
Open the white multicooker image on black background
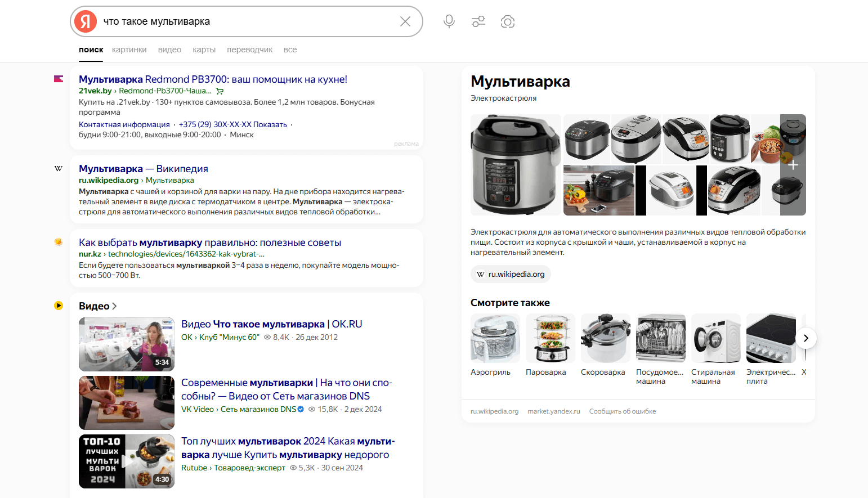point(671,191)
